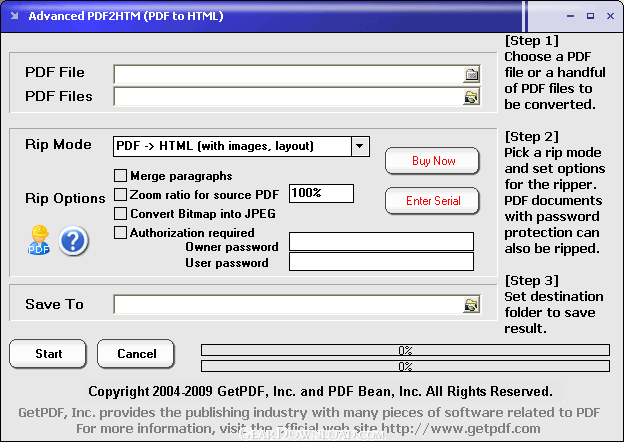The width and height of the screenshot is (624, 442).
Task: Enable the Merge paragraphs checkbox
Action: [121, 176]
